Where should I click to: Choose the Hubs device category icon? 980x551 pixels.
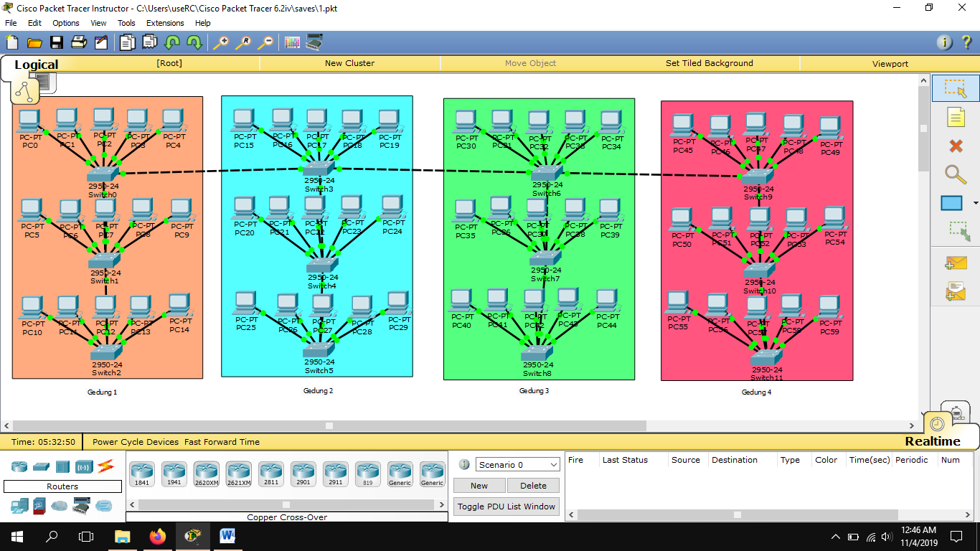tap(62, 466)
